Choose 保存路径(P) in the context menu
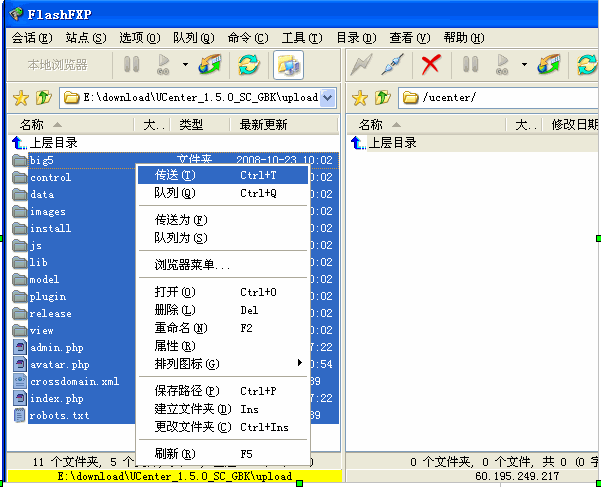Viewport: 601px width, 487px height. tap(223, 391)
